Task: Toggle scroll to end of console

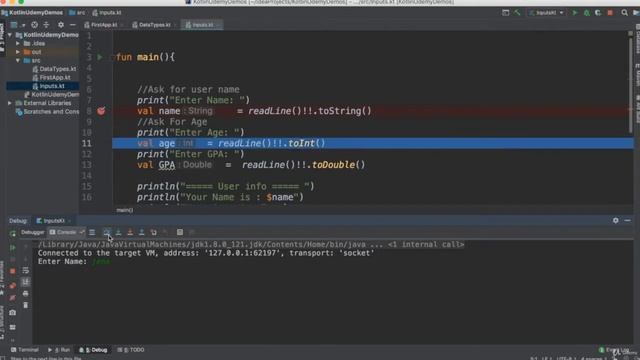Action: tap(25, 282)
